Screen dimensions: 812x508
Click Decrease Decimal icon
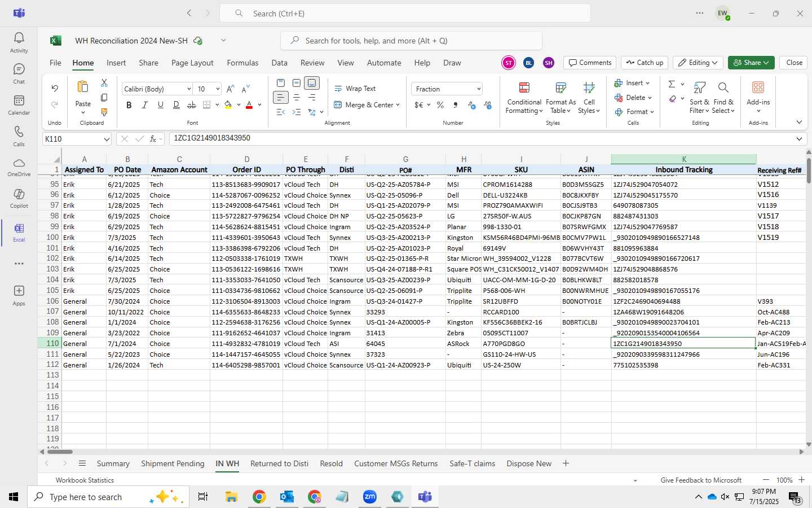click(488, 105)
